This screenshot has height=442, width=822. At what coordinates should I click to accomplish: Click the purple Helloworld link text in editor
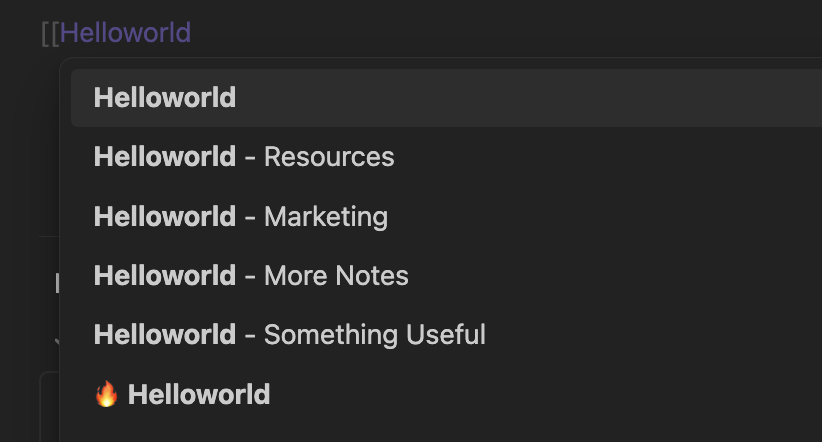coord(125,33)
